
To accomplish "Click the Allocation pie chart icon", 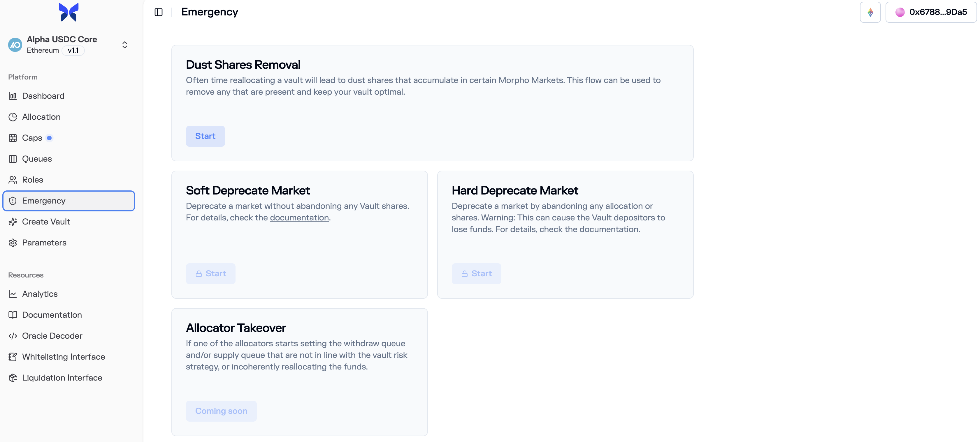I will tap(13, 117).
